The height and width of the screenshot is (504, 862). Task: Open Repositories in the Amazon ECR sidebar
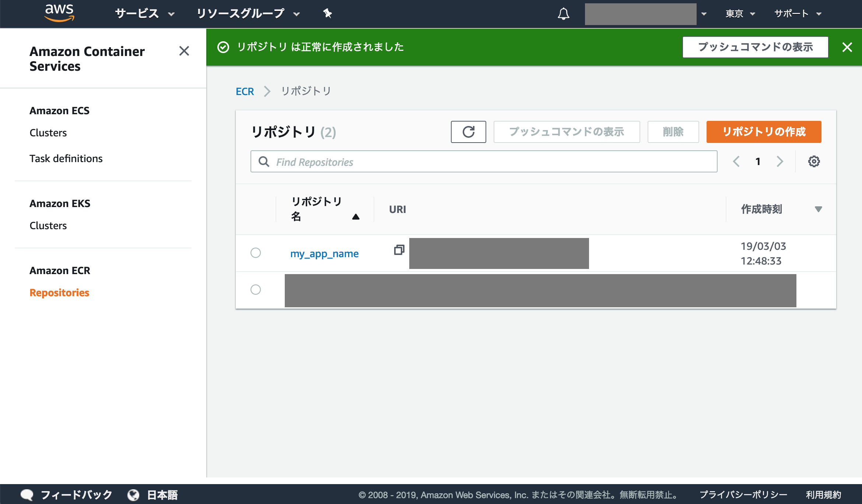[x=59, y=293]
